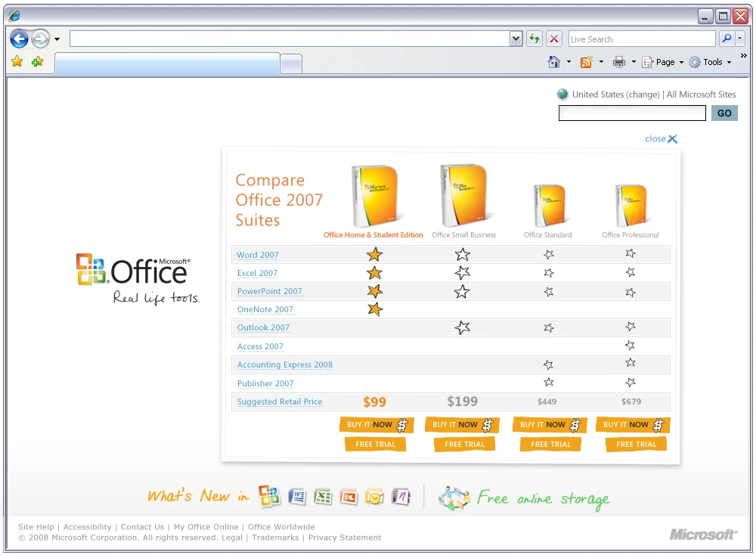This screenshot has width=756, height=555.
Task: Click the PowerPoint icon in What's New row
Action: pyautogui.click(x=349, y=496)
